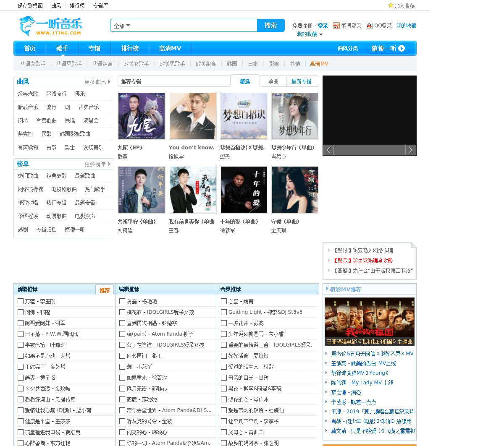Open the 排行榜 navigation tab
The height and width of the screenshot is (446, 504).
pos(130,48)
